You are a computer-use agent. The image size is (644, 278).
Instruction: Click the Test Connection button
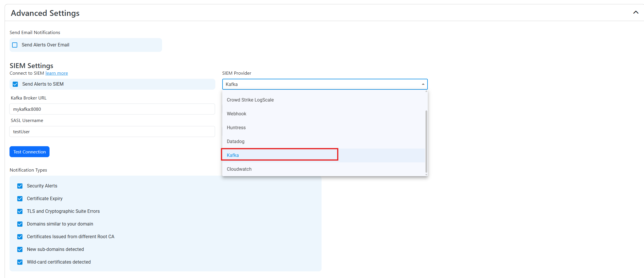coord(29,151)
